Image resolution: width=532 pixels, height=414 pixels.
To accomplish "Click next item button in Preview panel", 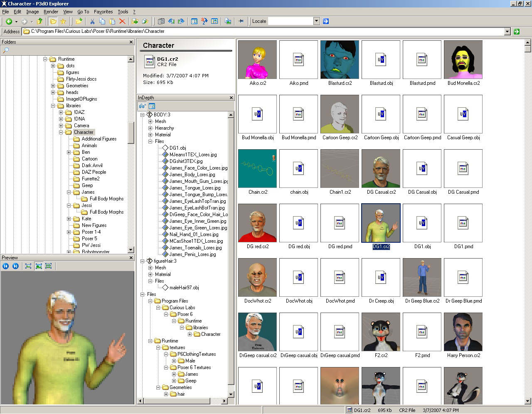I will tap(15, 266).
